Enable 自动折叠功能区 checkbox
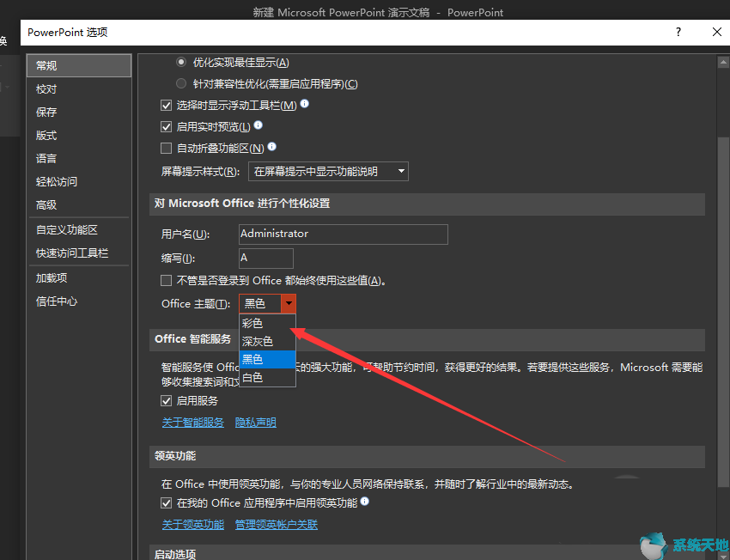730x560 pixels. pos(167,148)
